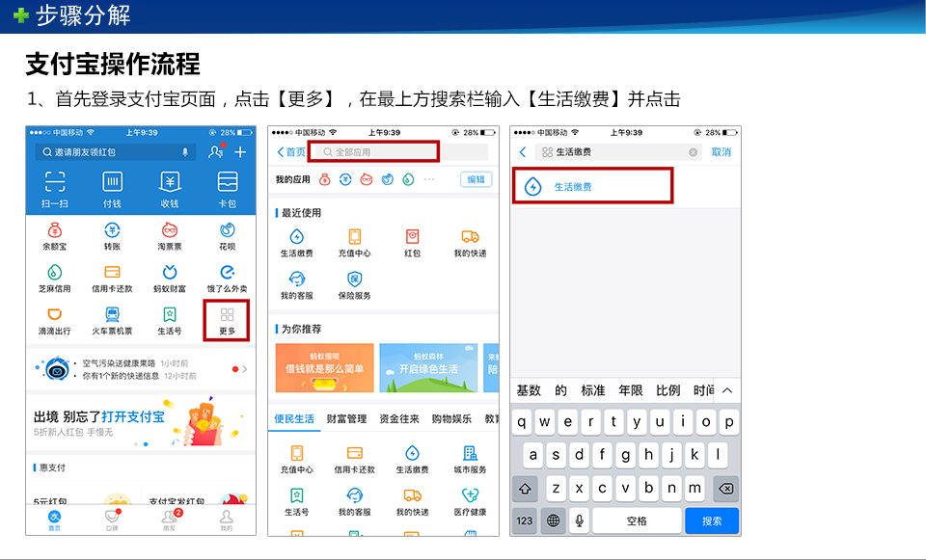Tap the back chevron on the search screen
The width and height of the screenshot is (926, 560).
(523, 151)
